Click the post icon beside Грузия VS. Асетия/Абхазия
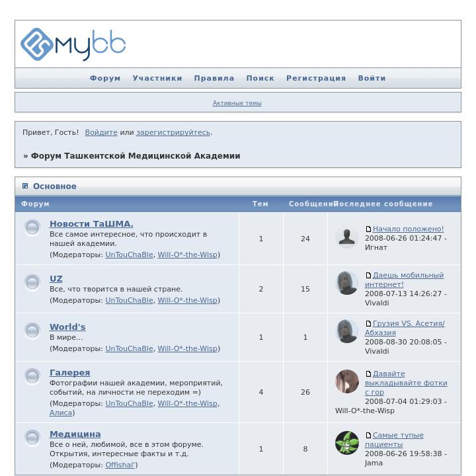The height and width of the screenshot is (476, 476). (x=368, y=323)
